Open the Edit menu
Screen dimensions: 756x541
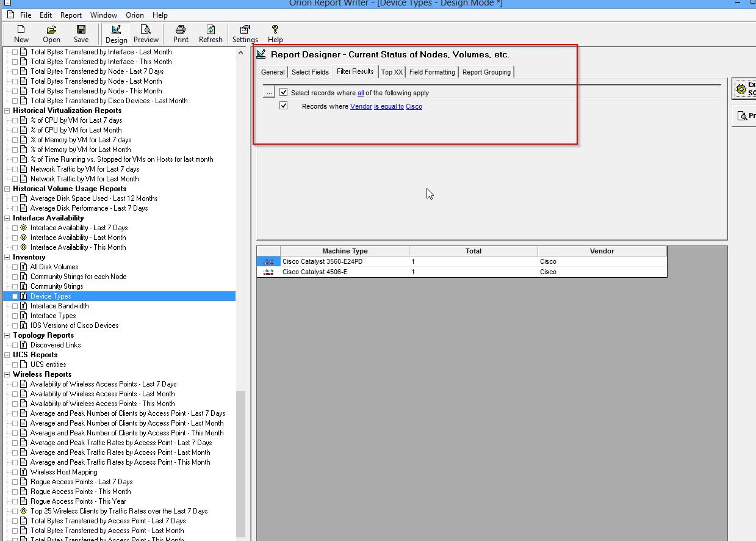pos(46,15)
